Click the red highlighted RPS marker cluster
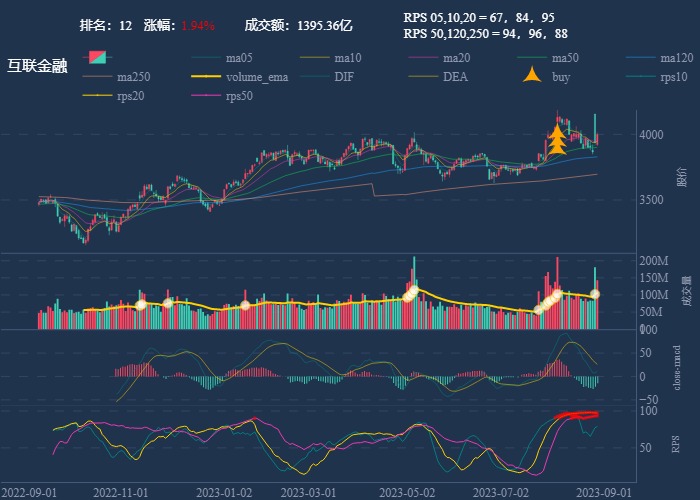The width and height of the screenshot is (700, 500). tap(577, 415)
